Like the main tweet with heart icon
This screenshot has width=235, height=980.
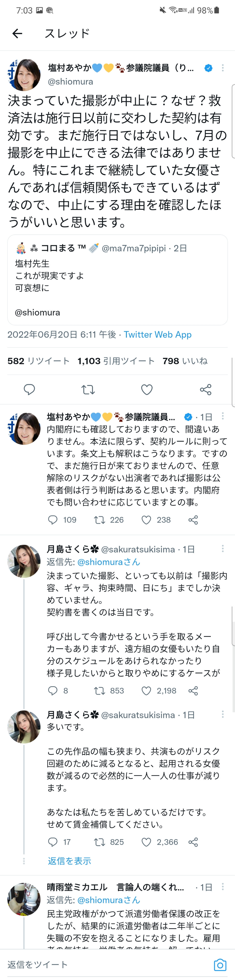pyautogui.click(x=147, y=389)
